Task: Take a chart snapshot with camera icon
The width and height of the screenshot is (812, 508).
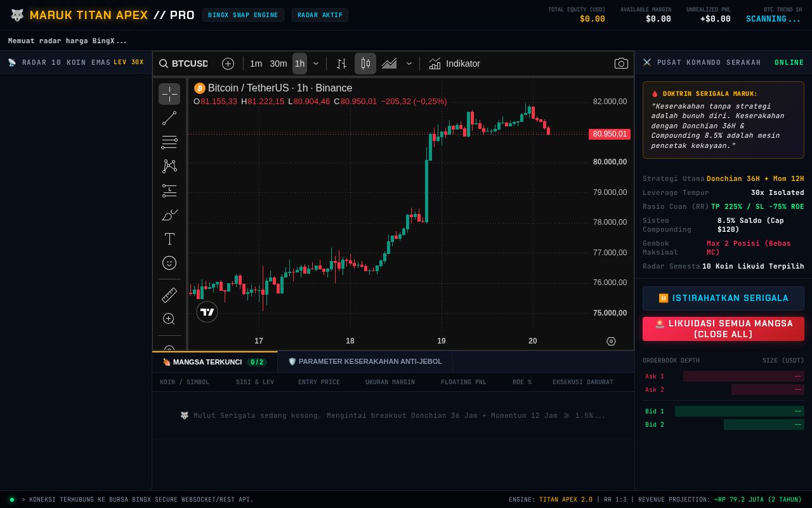Action: pyautogui.click(x=621, y=63)
